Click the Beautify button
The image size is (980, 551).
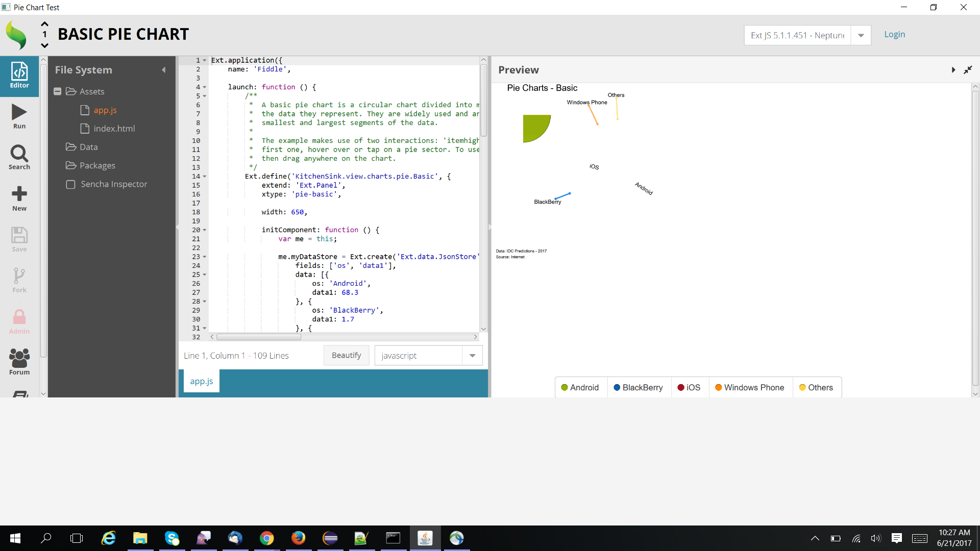tap(346, 355)
